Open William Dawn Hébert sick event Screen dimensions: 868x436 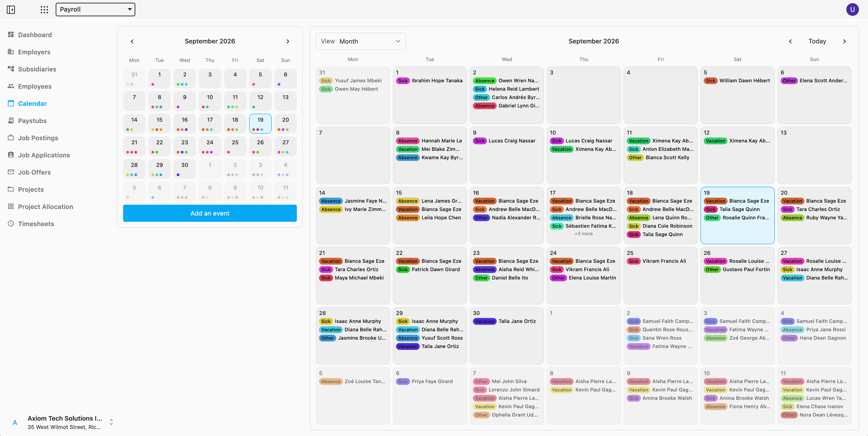click(737, 81)
